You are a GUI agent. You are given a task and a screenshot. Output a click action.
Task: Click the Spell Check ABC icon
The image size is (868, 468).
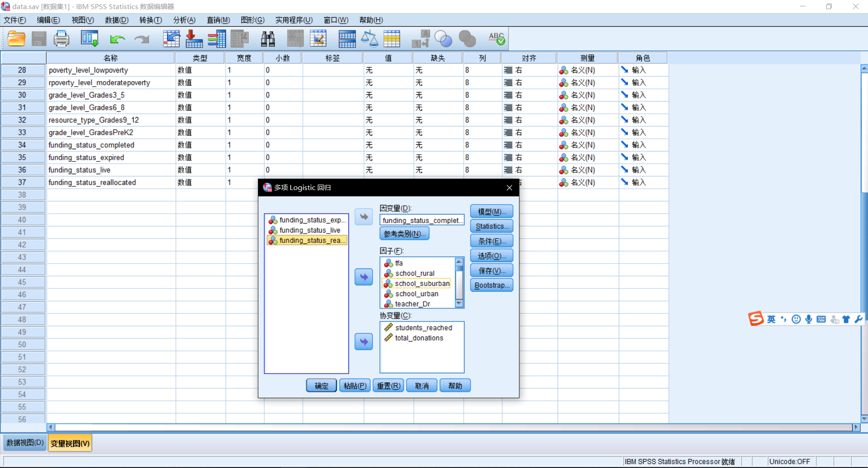point(496,39)
